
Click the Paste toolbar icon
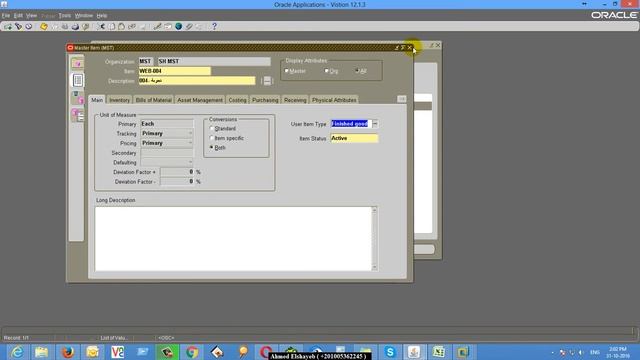(121, 27)
